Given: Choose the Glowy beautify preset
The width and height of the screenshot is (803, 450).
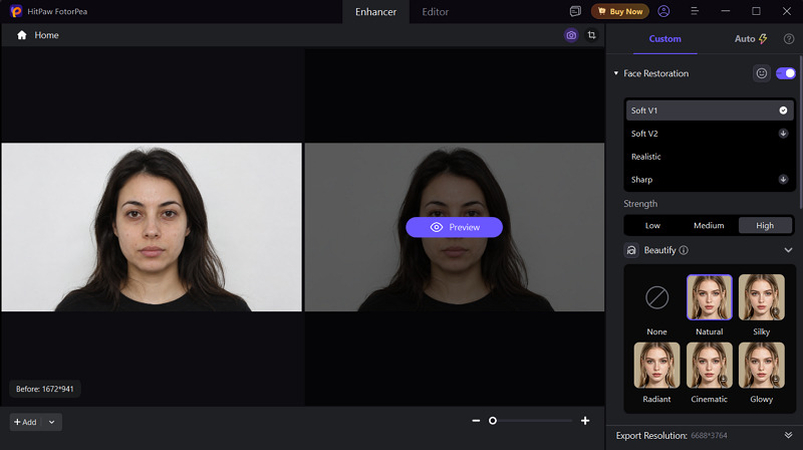Looking at the screenshot, I should point(762,365).
